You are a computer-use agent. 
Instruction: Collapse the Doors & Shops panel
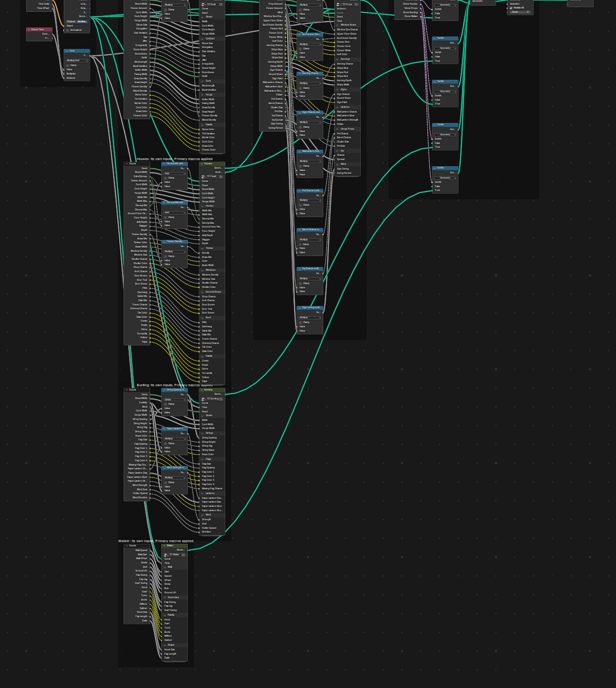click(202, 292)
